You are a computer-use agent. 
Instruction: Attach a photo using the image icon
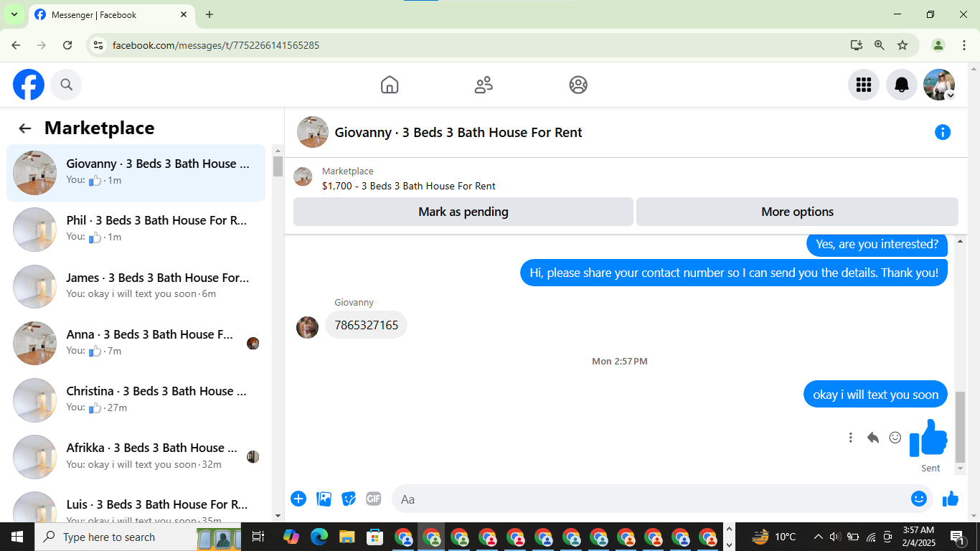[x=324, y=499]
